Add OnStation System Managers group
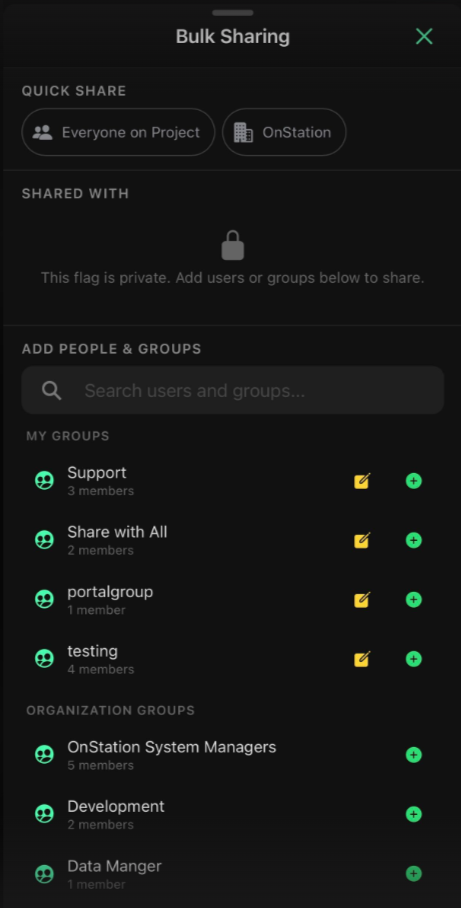 414,755
